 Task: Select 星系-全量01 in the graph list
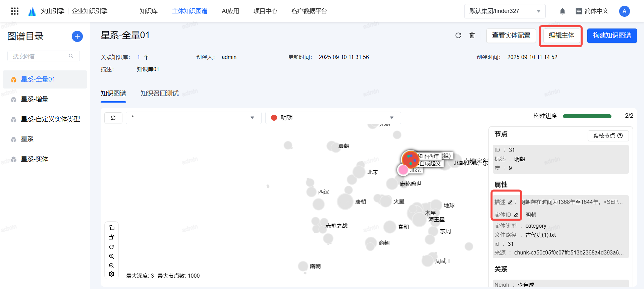click(45, 79)
